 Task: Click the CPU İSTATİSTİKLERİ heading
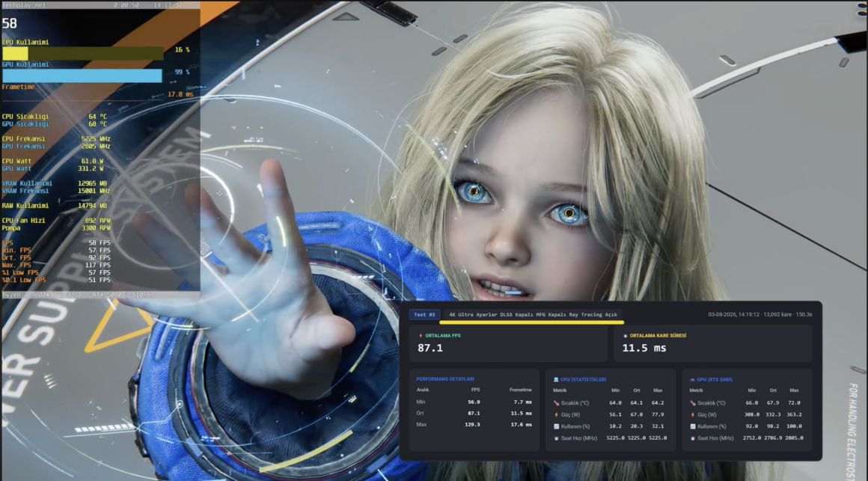point(584,380)
